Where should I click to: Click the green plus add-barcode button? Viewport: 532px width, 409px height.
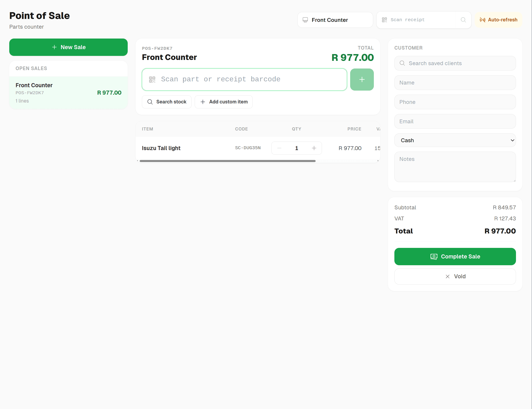tap(362, 80)
